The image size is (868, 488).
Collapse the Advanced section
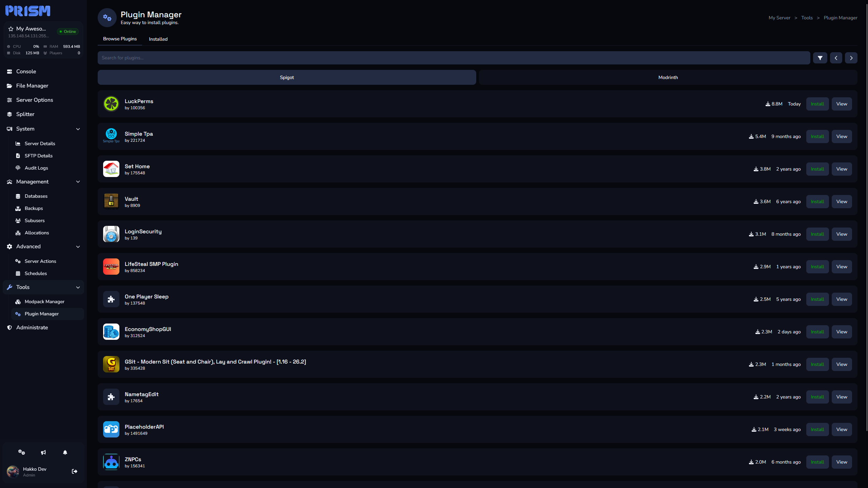click(x=78, y=247)
